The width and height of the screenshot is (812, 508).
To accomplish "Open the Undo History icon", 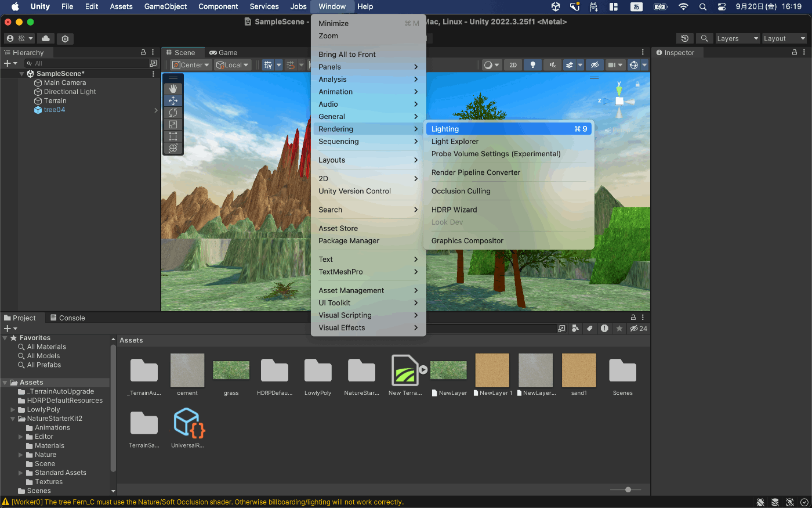I will tap(685, 38).
